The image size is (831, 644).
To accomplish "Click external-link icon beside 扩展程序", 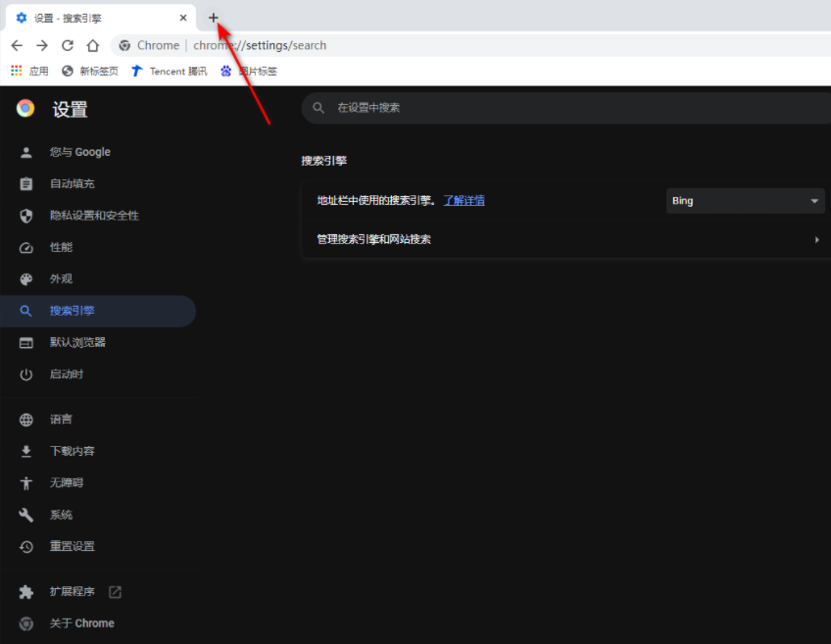I will point(115,592).
